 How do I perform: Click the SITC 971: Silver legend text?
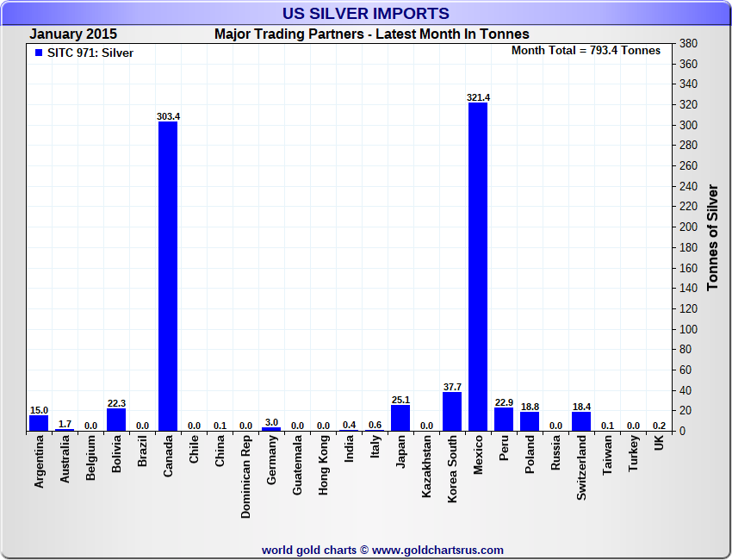(x=90, y=53)
